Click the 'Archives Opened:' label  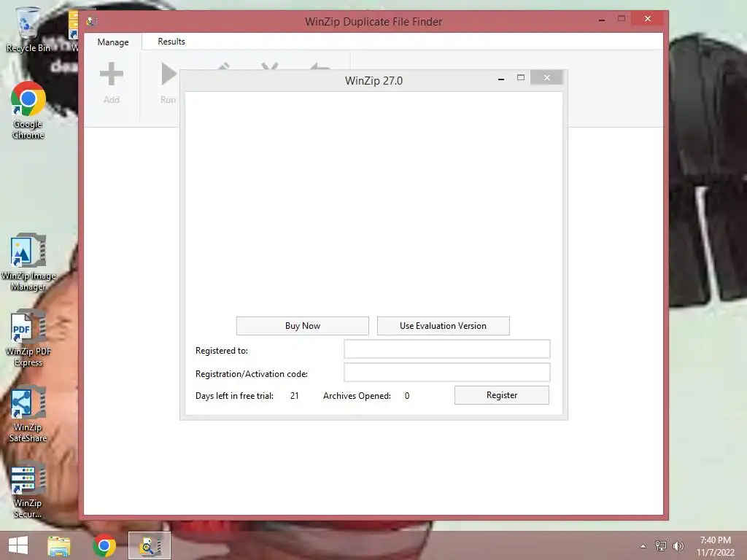[x=357, y=396]
